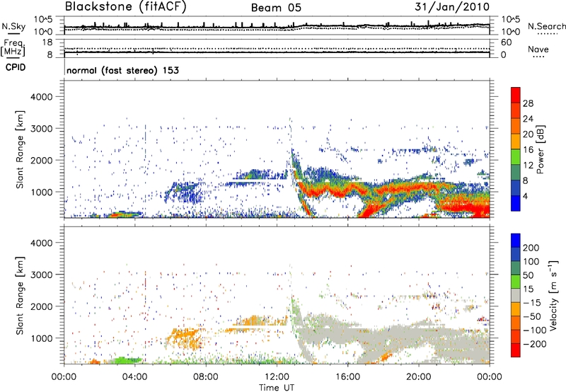Screen dimensions: 566x392
Task: Click 'normal (fast stereo) 153' text
Action: tap(122, 70)
